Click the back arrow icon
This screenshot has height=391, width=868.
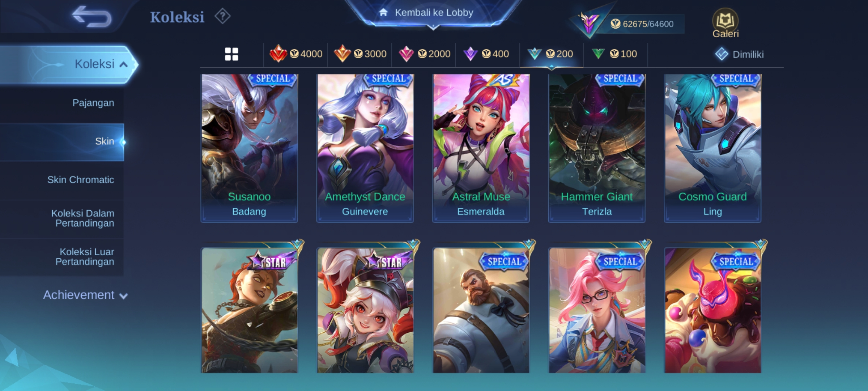[x=92, y=17]
